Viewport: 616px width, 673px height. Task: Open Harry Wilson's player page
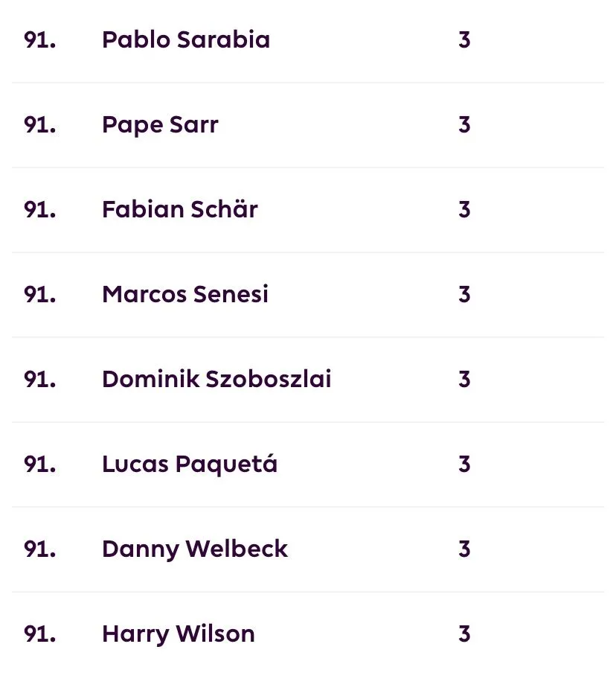[x=178, y=634]
